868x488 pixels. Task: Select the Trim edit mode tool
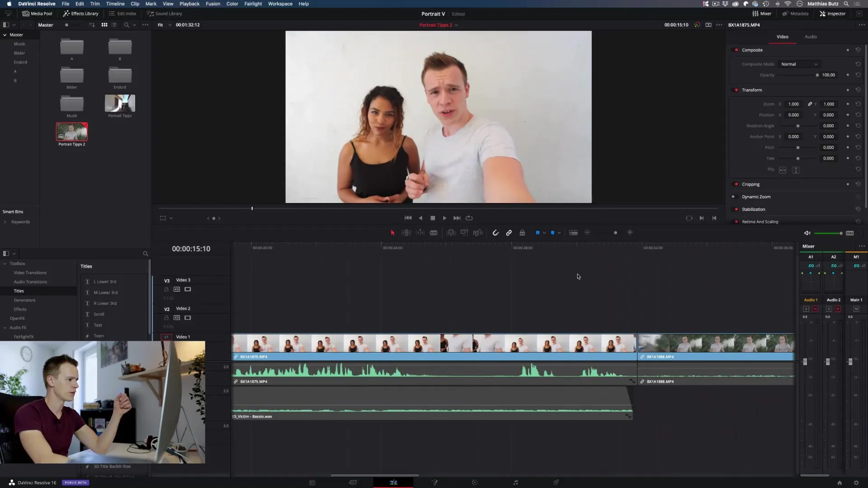tap(406, 233)
